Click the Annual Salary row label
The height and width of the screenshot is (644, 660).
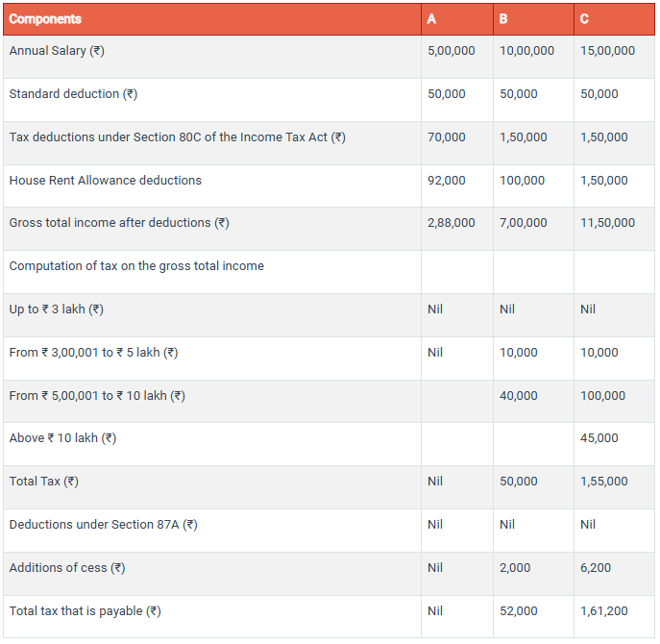pos(57,51)
